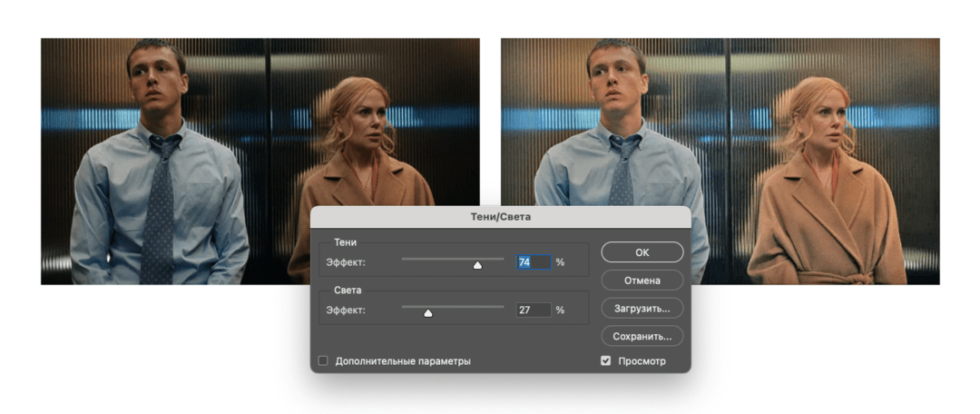980x414 pixels.
Task: Enable the Дополнительные параметры checkbox
Action: tap(323, 361)
